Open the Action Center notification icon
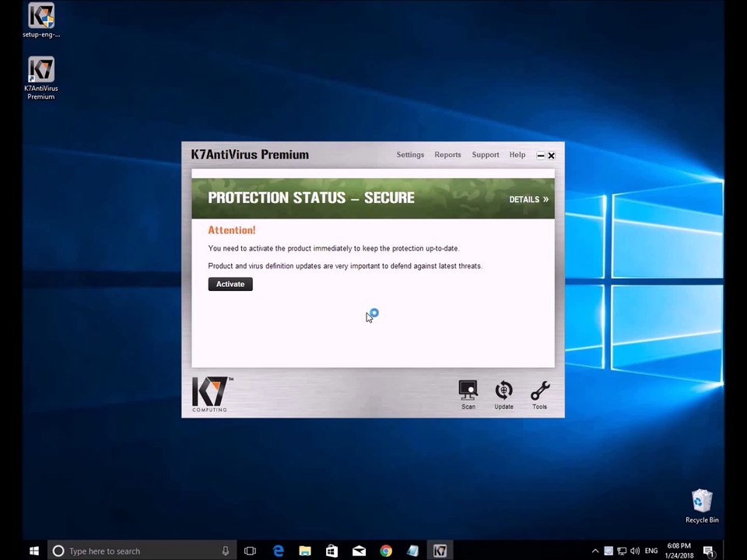 (709, 551)
